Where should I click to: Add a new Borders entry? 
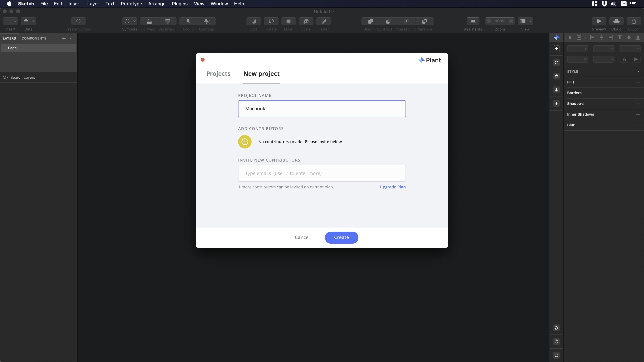click(637, 93)
